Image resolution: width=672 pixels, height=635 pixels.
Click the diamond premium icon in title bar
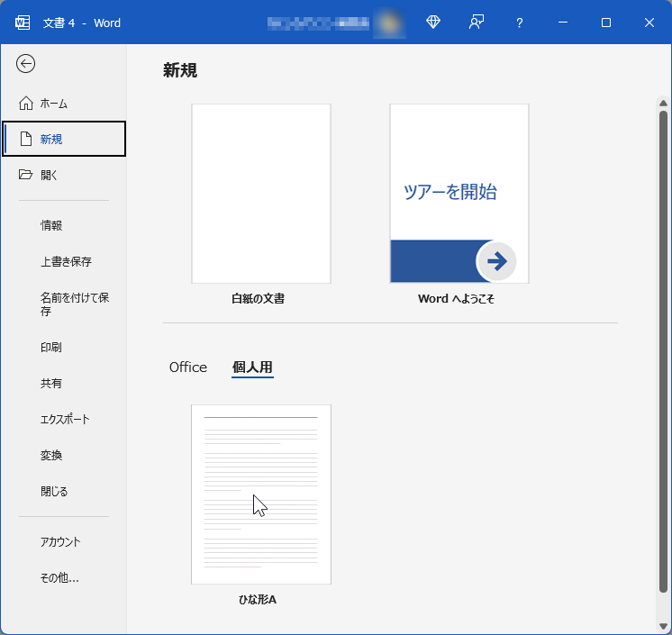point(433,22)
